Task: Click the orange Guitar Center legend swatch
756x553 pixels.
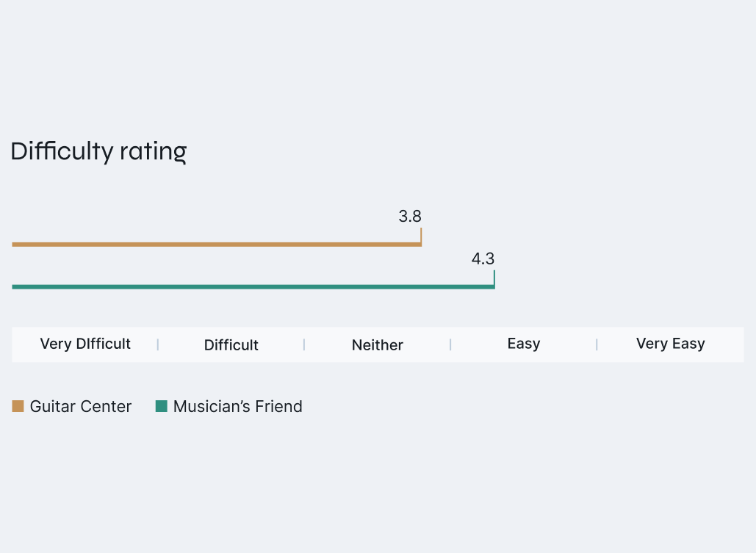Action: (x=18, y=406)
